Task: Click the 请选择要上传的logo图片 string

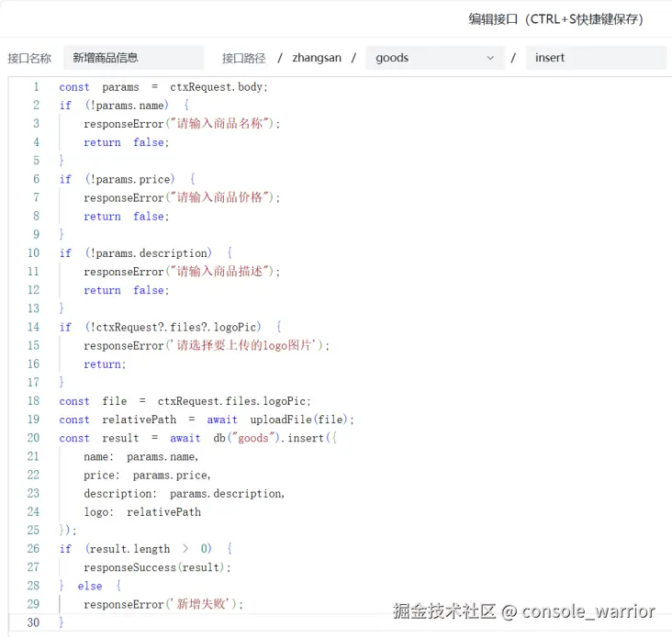Action: [244, 346]
